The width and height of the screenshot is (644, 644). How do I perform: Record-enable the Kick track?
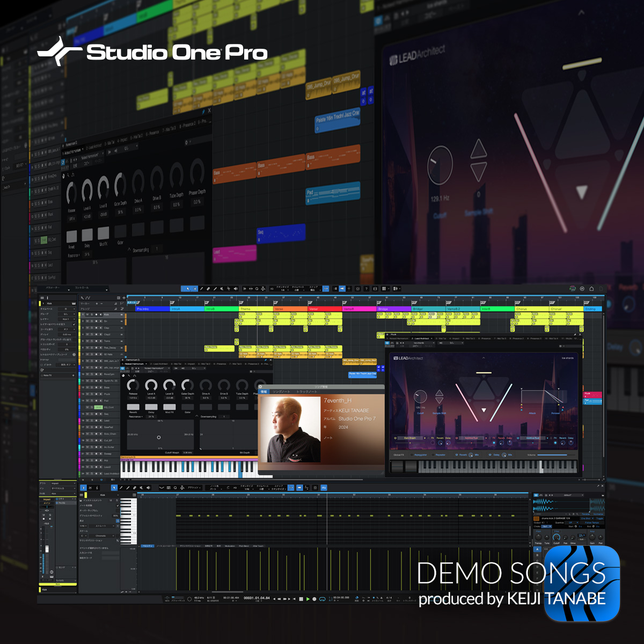96,314
